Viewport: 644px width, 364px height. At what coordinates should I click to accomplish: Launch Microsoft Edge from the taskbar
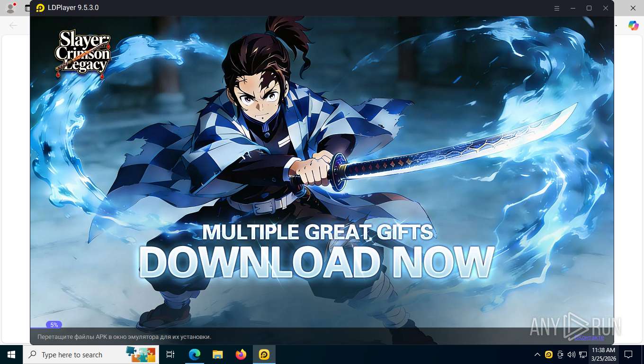194,355
